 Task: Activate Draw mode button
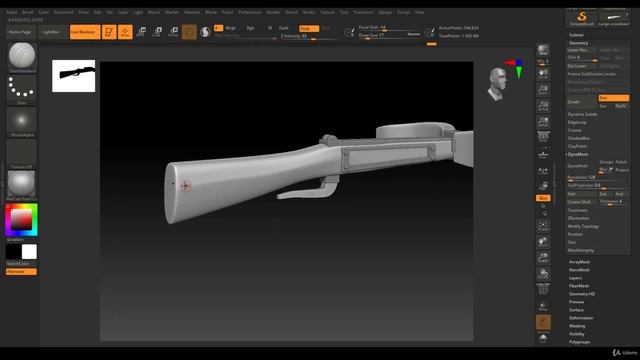click(125, 32)
